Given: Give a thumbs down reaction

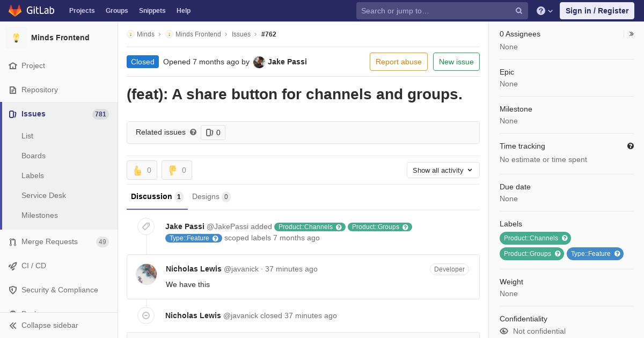Looking at the screenshot, I should click(x=177, y=170).
